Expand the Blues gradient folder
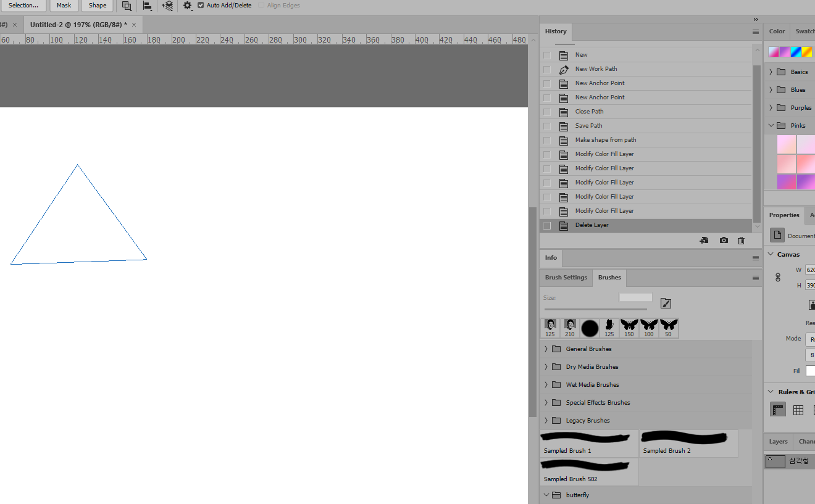815x504 pixels. (771, 90)
